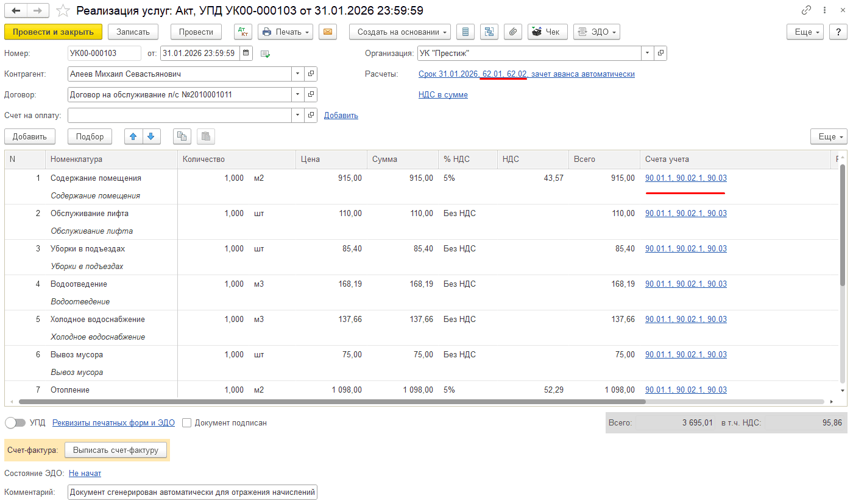The height and width of the screenshot is (504, 853).
Task: Click the envelope email icon
Action: pyautogui.click(x=328, y=32)
